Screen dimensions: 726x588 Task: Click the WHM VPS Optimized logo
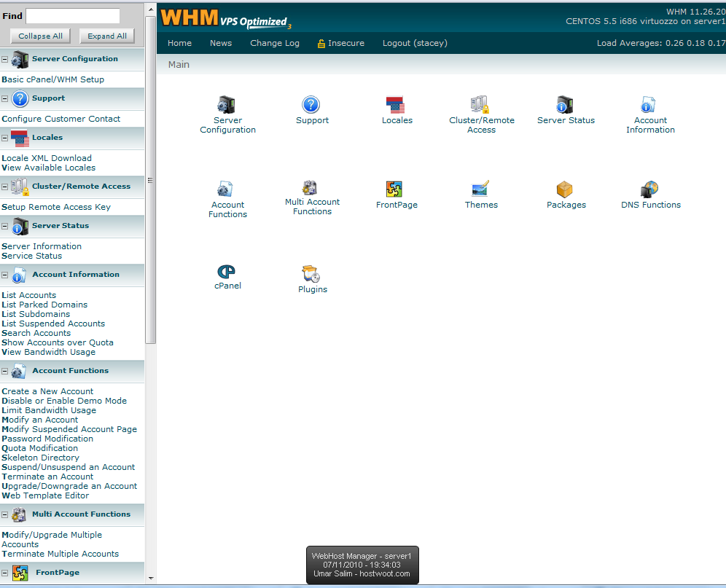tap(225, 18)
